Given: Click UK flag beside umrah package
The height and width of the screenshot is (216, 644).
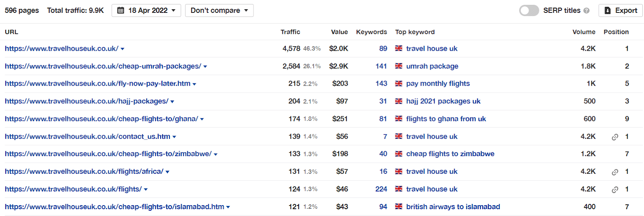Looking at the screenshot, I should click(398, 66).
